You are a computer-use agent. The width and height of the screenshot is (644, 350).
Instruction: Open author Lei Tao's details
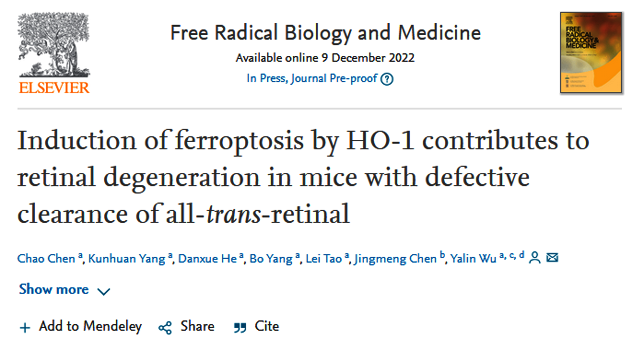(323, 259)
